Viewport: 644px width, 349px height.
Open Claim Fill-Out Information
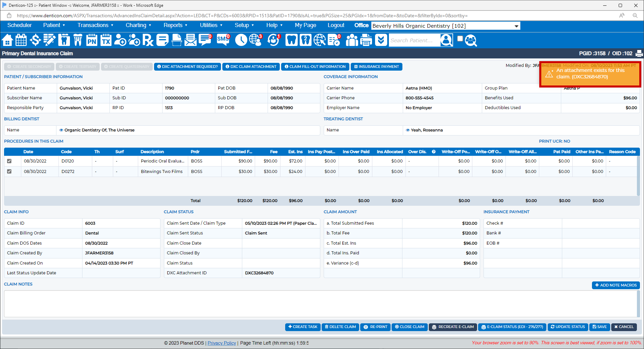tap(315, 67)
